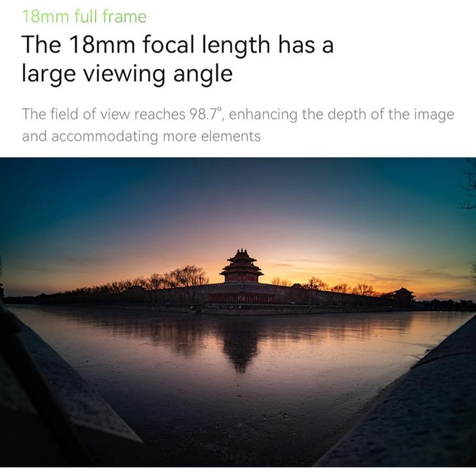Click the bare branches in the top-right corner
Image resolution: width=476 pixels, height=476 pixels.
(468, 185)
